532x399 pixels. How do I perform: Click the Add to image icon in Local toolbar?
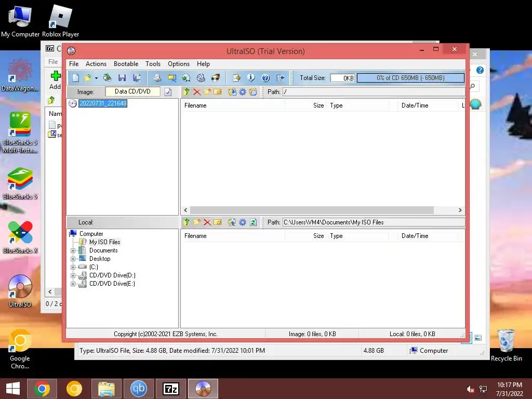[232, 222]
